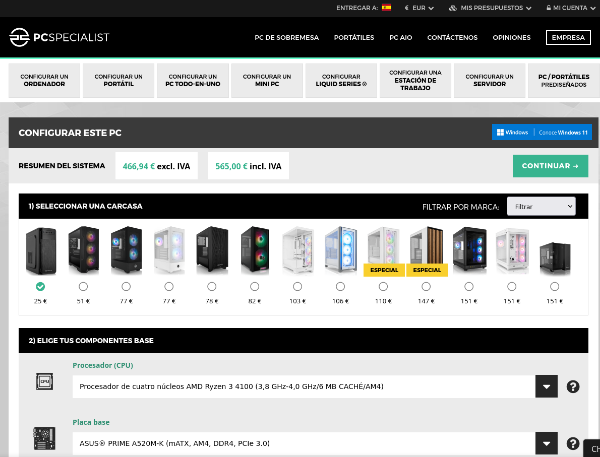The height and width of the screenshot is (457, 600).
Task: Click the Empresa button
Action: coord(568,38)
